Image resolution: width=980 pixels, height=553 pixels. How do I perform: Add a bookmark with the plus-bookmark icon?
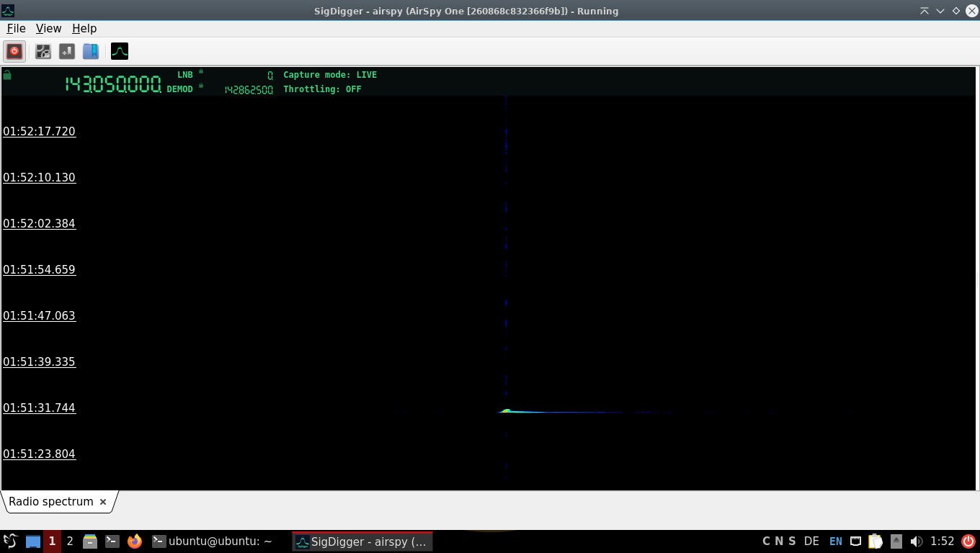tap(67, 51)
